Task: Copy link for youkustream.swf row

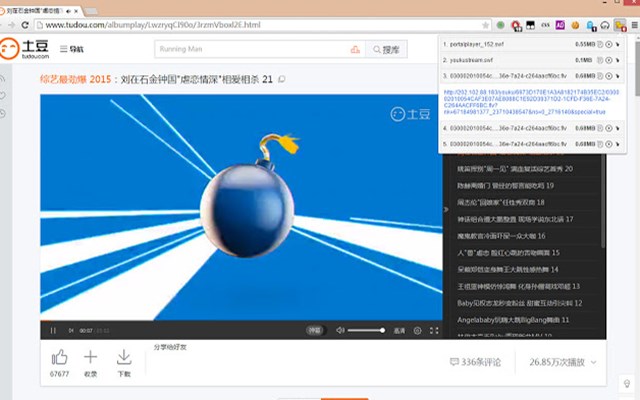Action: (x=600, y=60)
